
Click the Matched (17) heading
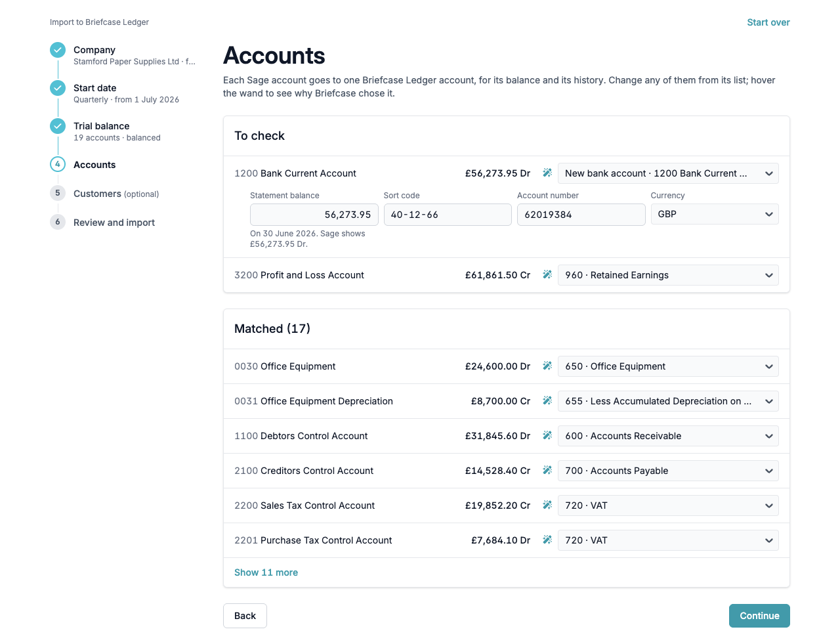(272, 329)
